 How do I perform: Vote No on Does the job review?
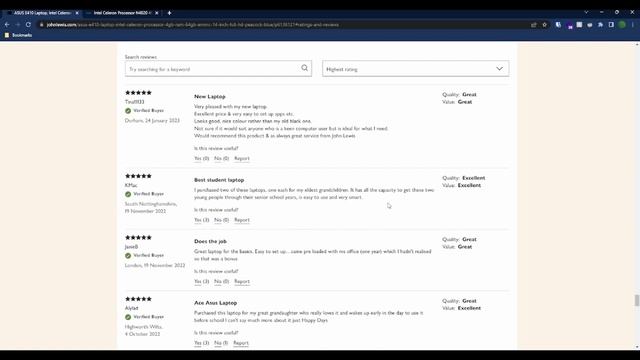tap(221, 282)
